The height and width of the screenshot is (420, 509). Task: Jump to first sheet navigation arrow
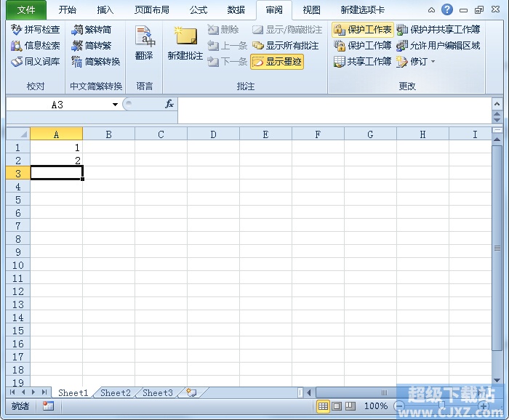tap(12, 392)
